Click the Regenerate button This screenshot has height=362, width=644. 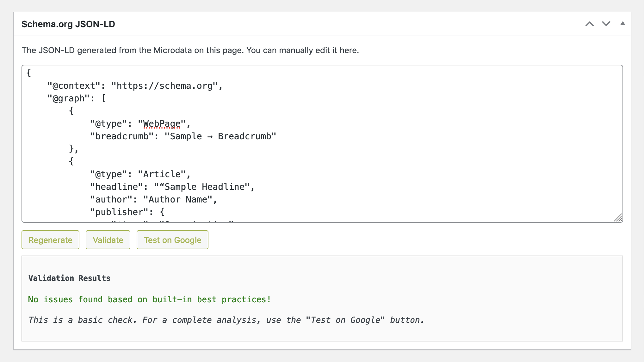click(x=50, y=240)
